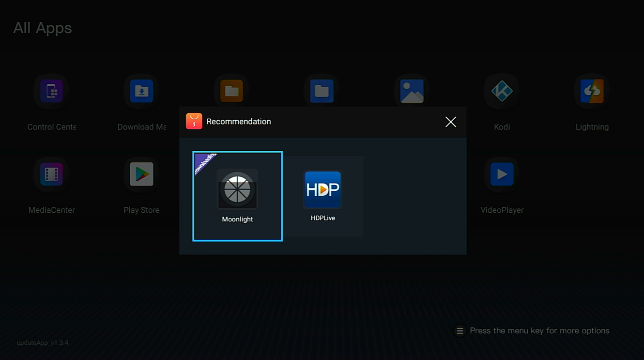Open the picture gallery app icon

(x=412, y=91)
